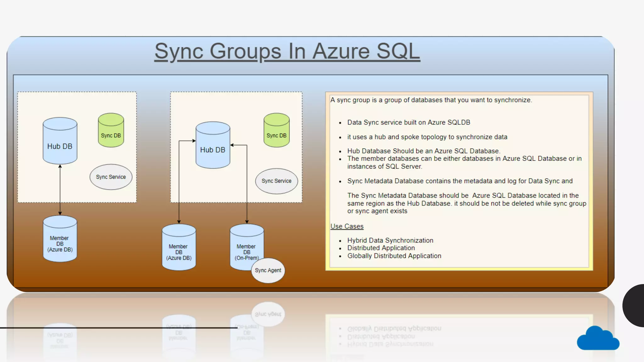Viewport: 644px width, 362px height.
Task: Click bullet 'Hub Database Should be an Azure SQL Database'
Action: (424, 151)
